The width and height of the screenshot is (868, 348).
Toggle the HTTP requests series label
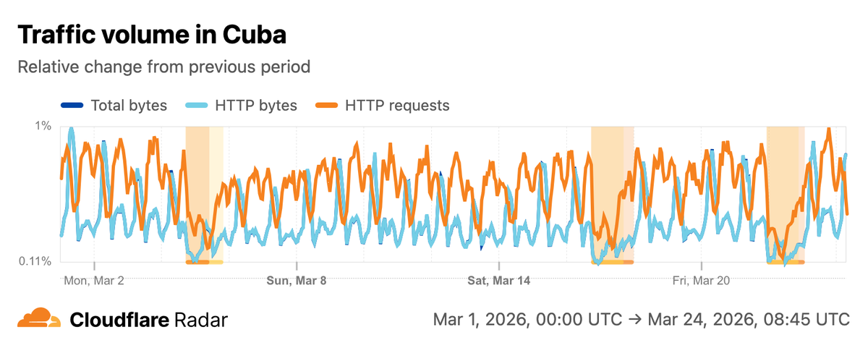397,106
